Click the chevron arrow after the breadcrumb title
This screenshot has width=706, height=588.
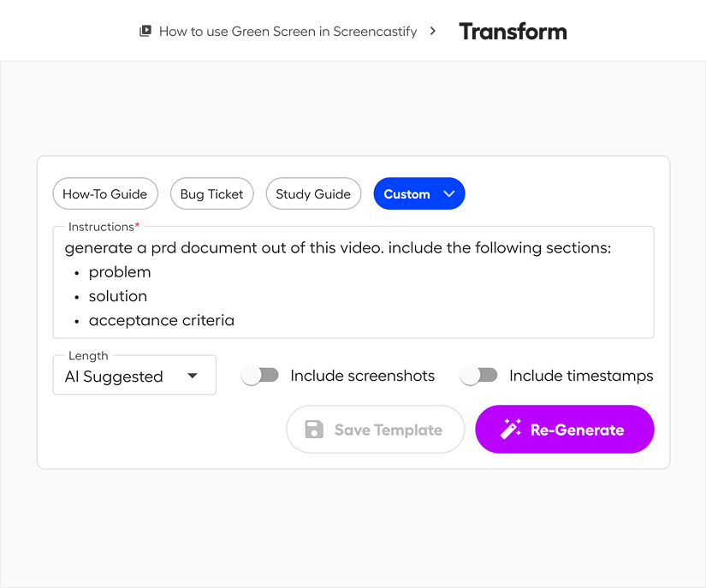(x=432, y=31)
